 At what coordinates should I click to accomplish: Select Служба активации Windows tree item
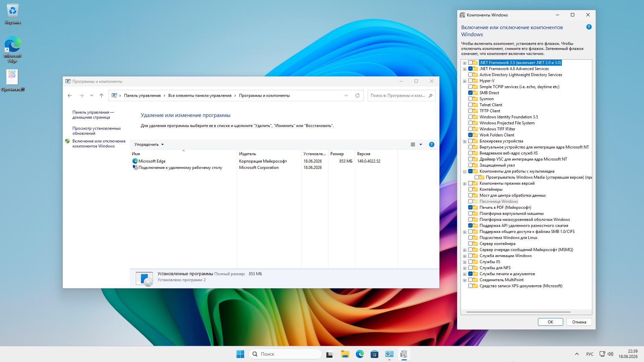click(505, 256)
